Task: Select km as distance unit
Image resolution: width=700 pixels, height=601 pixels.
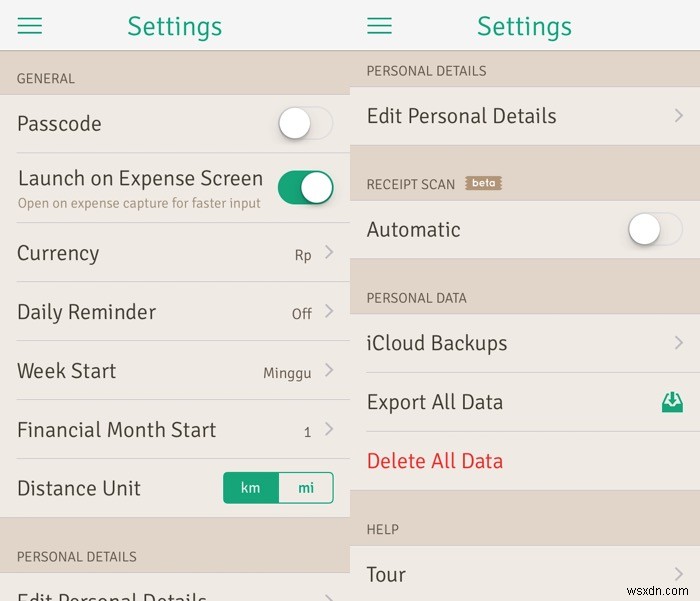Action: 251,488
